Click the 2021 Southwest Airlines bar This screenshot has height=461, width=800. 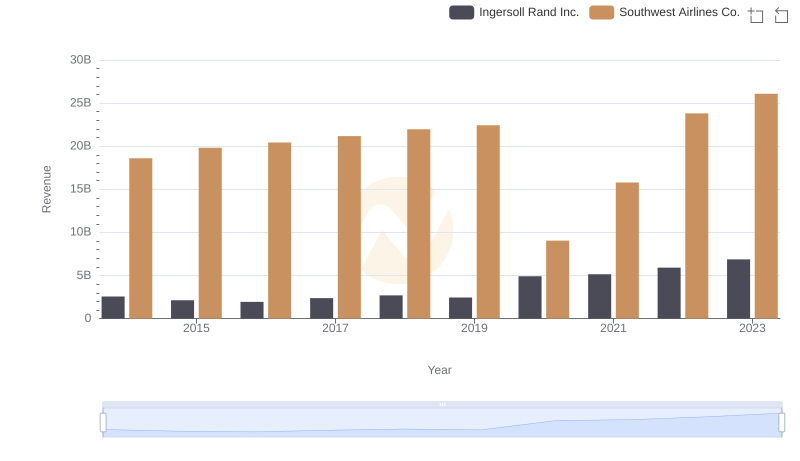(627, 250)
